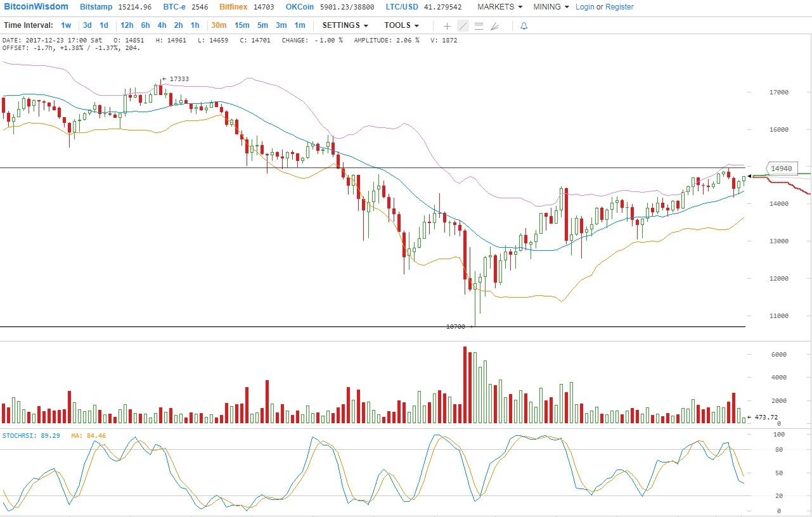Select the trend line drawing tool

tap(463, 26)
